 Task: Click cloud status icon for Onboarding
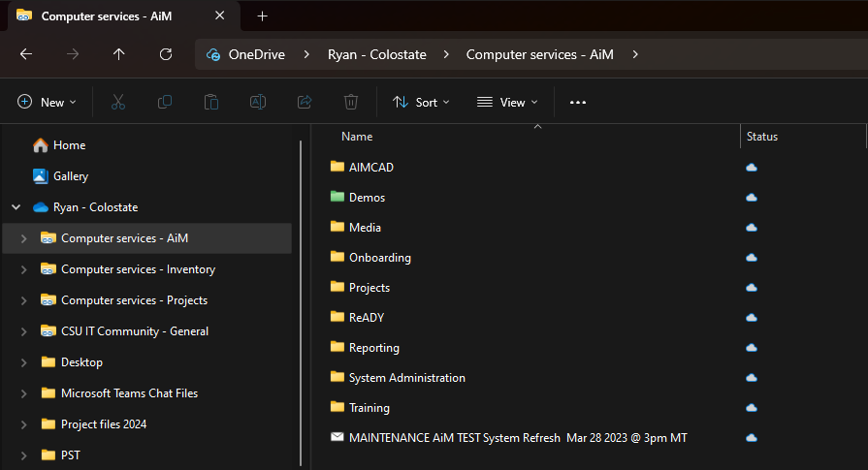point(752,257)
